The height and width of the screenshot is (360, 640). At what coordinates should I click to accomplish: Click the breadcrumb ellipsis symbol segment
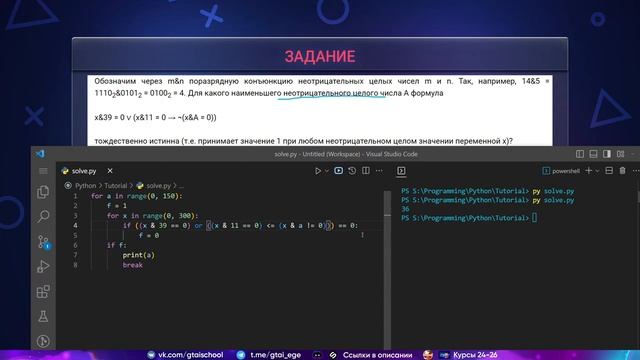(181, 186)
